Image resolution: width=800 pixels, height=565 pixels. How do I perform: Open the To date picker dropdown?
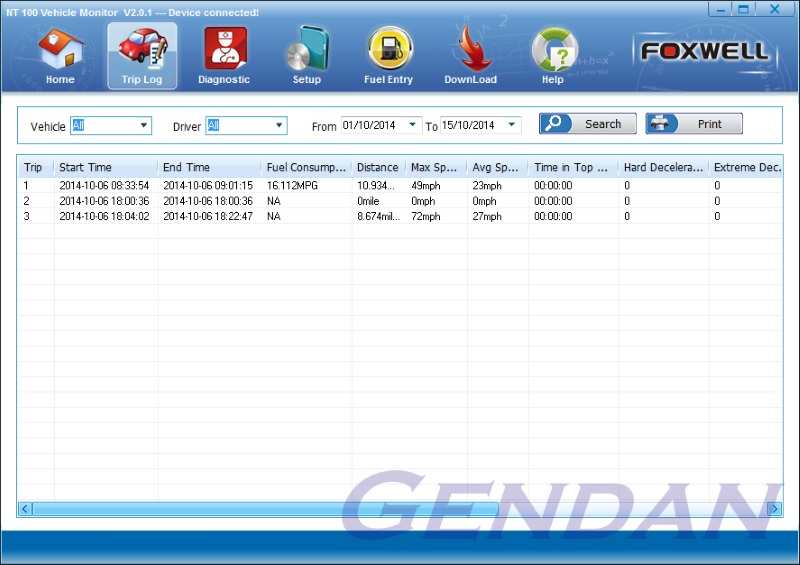pos(513,125)
